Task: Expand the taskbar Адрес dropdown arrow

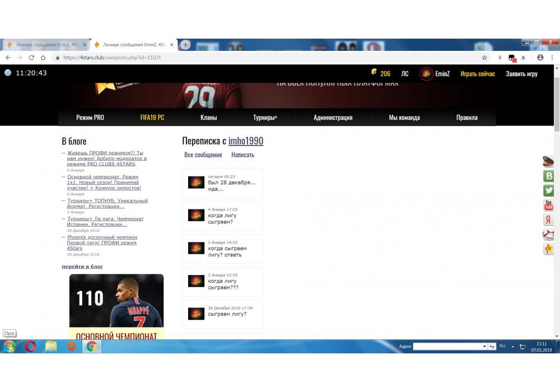Action: pyautogui.click(x=484, y=347)
